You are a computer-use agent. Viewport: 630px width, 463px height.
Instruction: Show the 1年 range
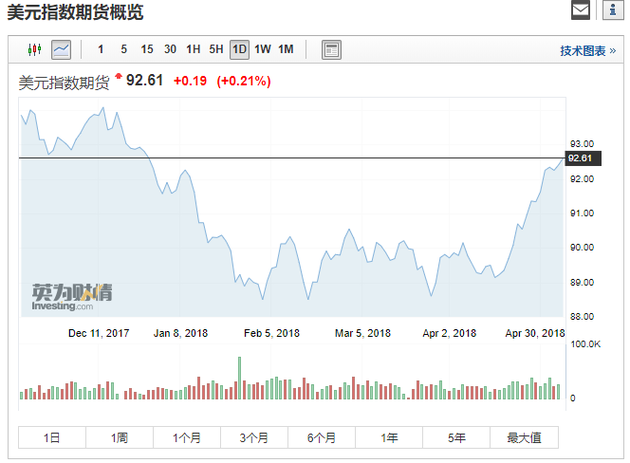389,438
